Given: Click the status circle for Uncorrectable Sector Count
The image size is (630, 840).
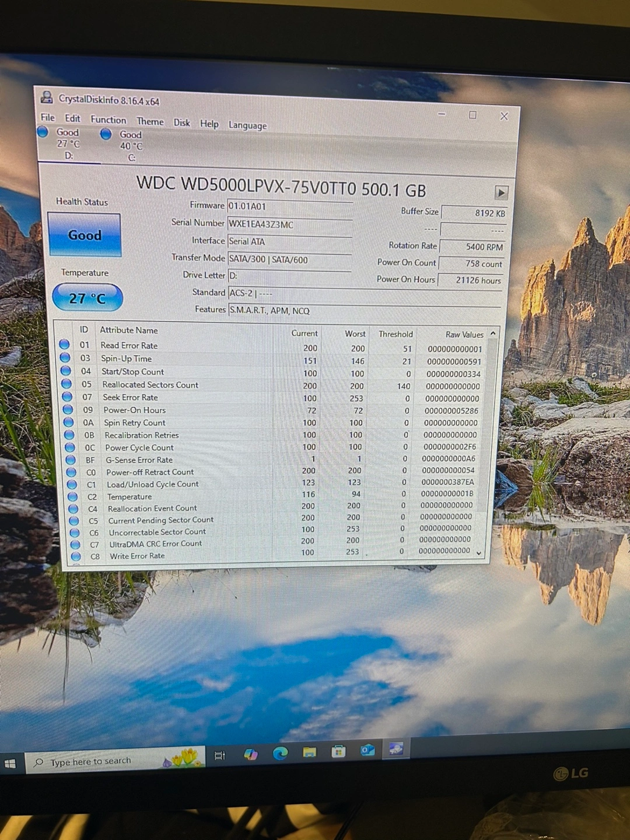Looking at the screenshot, I should coord(74,533).
